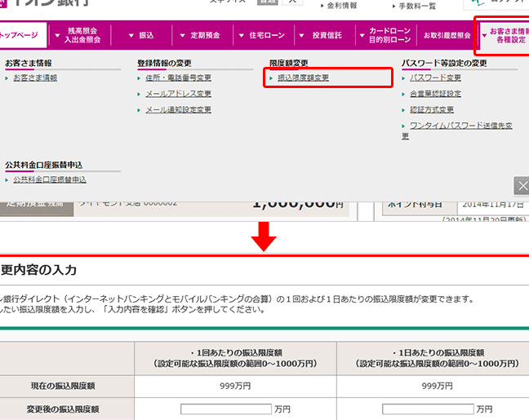Open the 公共料金口座振替申込 link

point(49,179)
